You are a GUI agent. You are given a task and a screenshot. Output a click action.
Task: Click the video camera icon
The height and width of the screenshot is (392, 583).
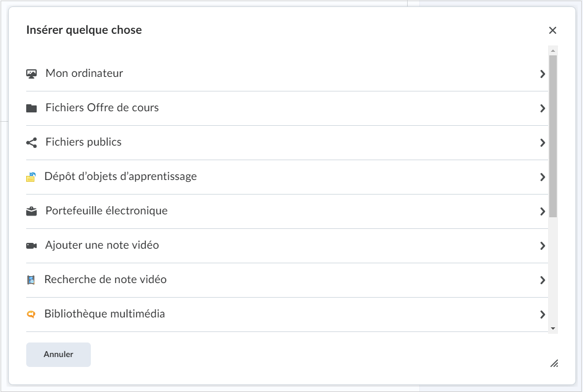31,246
